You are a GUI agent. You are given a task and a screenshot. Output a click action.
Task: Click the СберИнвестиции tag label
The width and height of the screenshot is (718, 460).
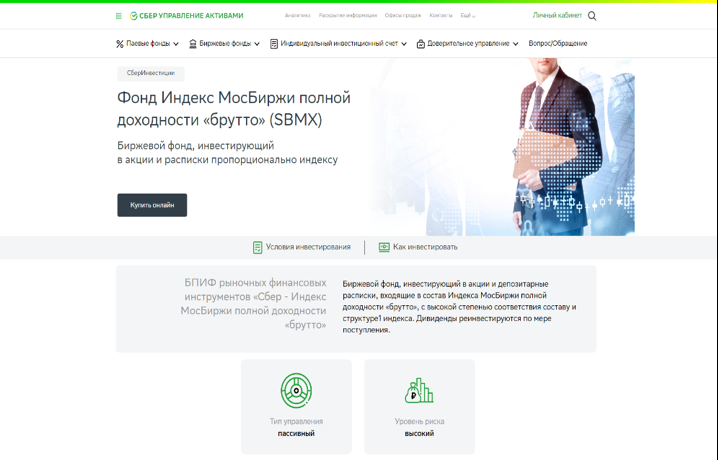[151, 73]
